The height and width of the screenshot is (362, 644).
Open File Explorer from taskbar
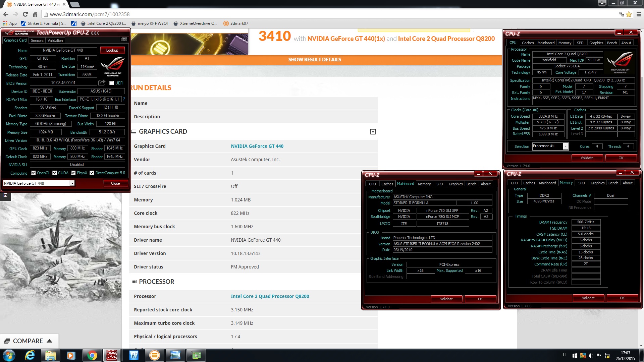click(51, 355)
